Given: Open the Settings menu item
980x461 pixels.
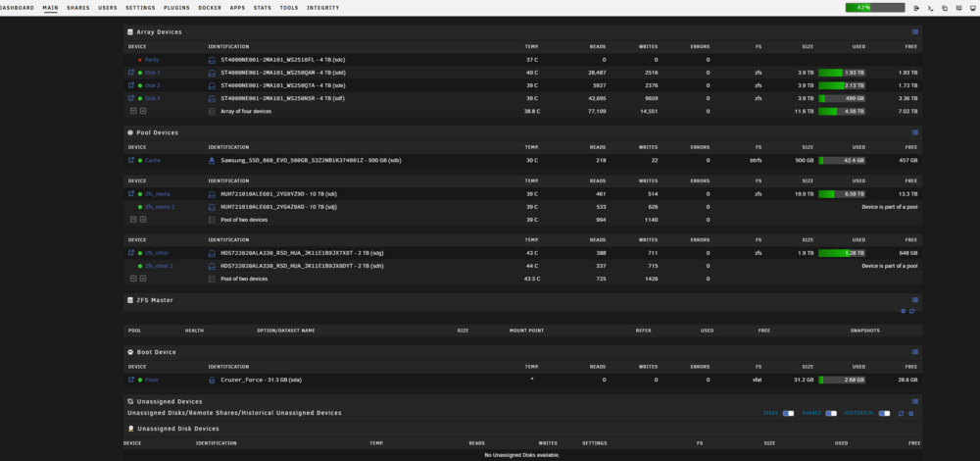Looking at the screenshot, I should coord(140,8).
